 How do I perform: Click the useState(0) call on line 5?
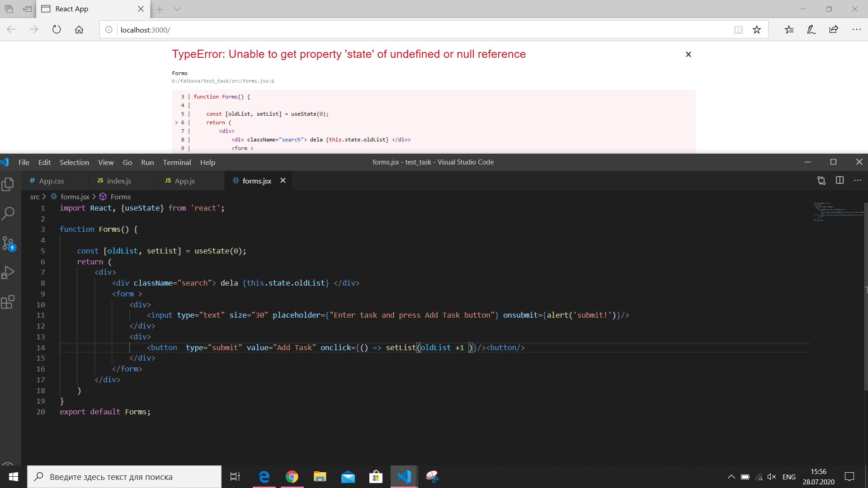[x=219, y=251]
